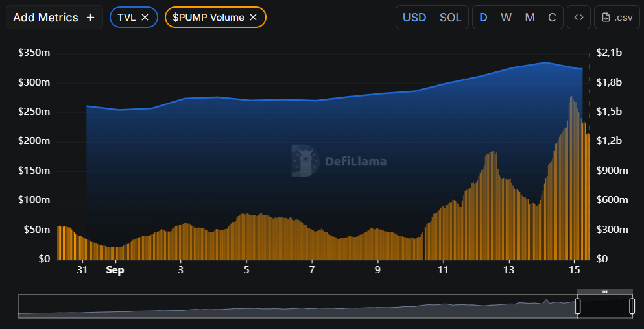Click the left handle of range slider
Screen dimensions: 644x329
pyautogui.click(x=578, y=306)
